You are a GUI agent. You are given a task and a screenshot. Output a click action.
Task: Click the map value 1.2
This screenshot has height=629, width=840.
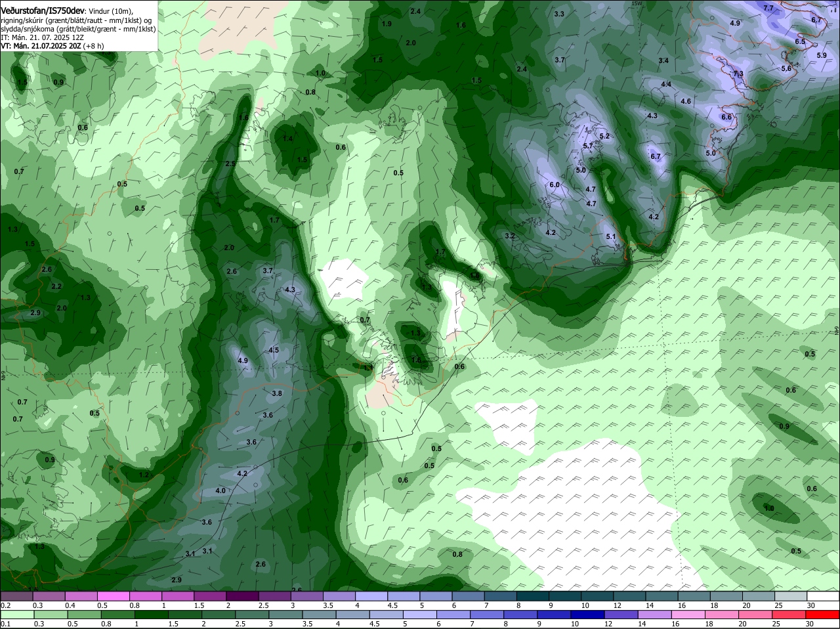click(x=144, y=475)
